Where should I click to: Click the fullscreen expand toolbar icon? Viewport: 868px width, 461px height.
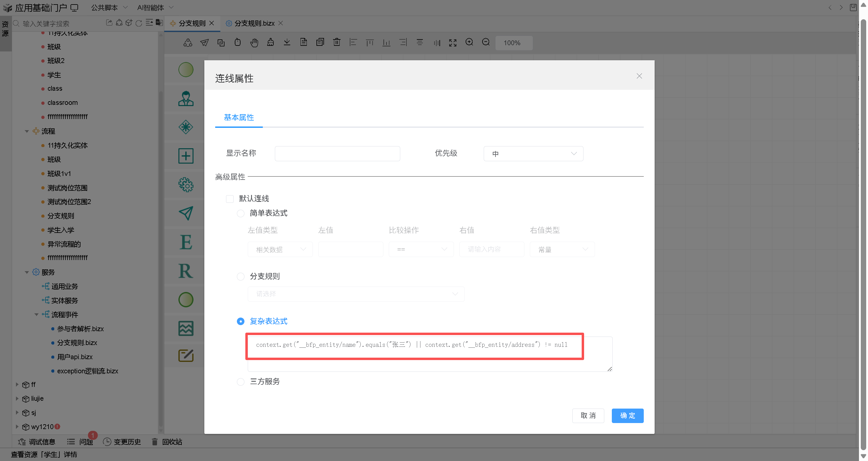coord(452,42)
